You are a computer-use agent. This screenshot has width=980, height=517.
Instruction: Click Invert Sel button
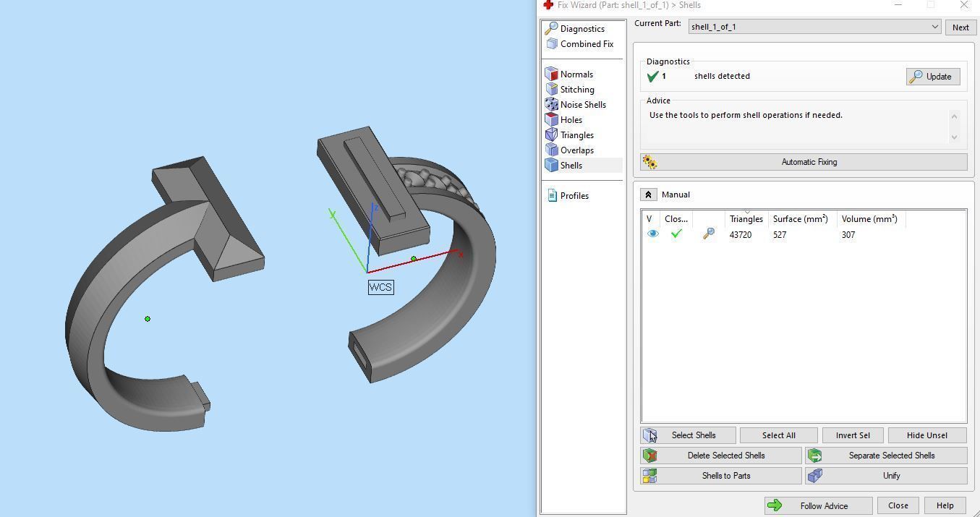click(x=853, y=435)
